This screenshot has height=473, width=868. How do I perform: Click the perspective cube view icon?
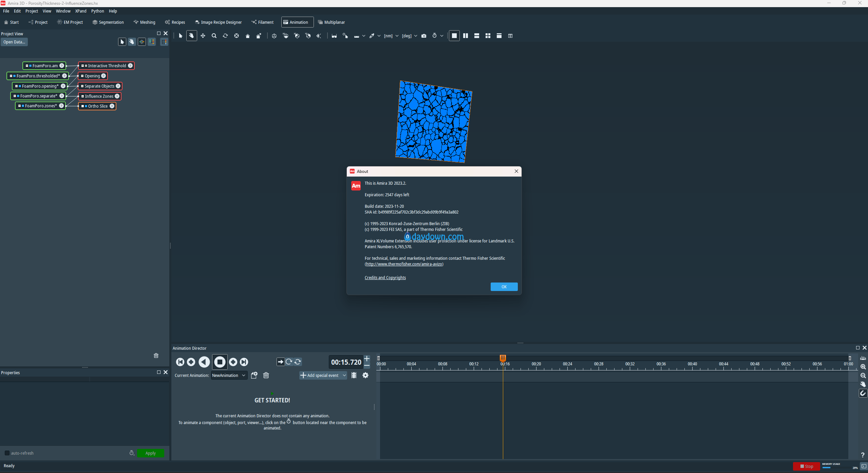click(274, 36)
